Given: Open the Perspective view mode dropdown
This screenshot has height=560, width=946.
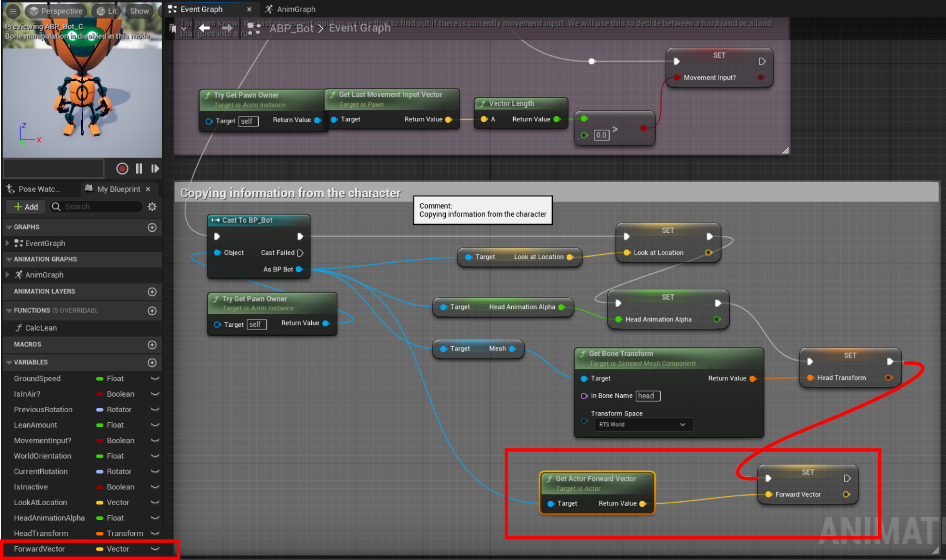Looking at the screenshot, I should coord(56,11).
